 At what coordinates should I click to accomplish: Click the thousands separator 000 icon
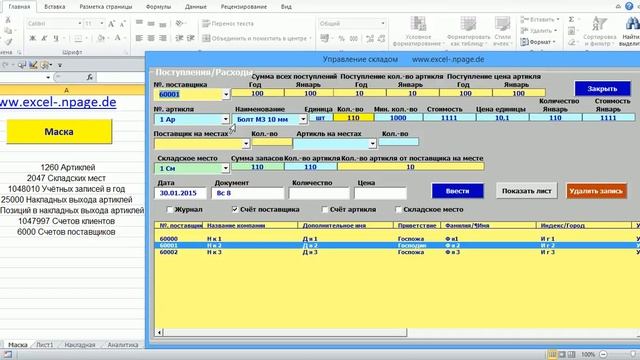[353, 39]
